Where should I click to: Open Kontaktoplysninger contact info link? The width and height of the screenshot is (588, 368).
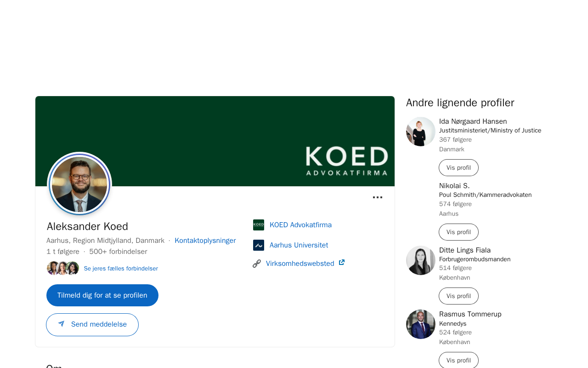[x=205, y=241]
